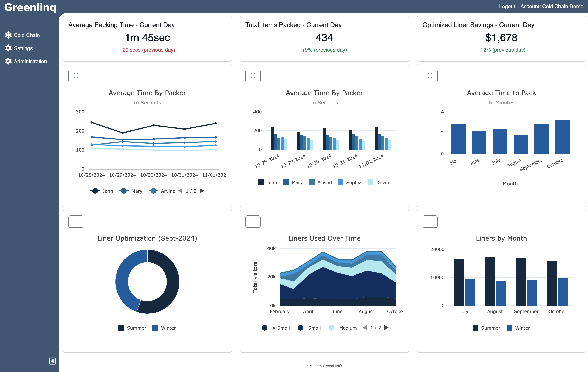The width and height of the screenshot is (588, 372).
Task: Click the Greenlinq logo
Action: 30,7
